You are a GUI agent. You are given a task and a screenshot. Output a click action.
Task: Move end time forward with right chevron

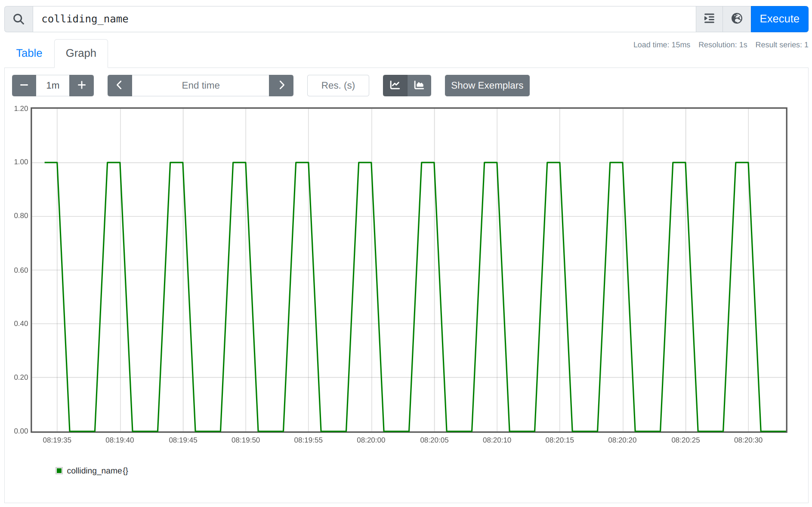281,86
